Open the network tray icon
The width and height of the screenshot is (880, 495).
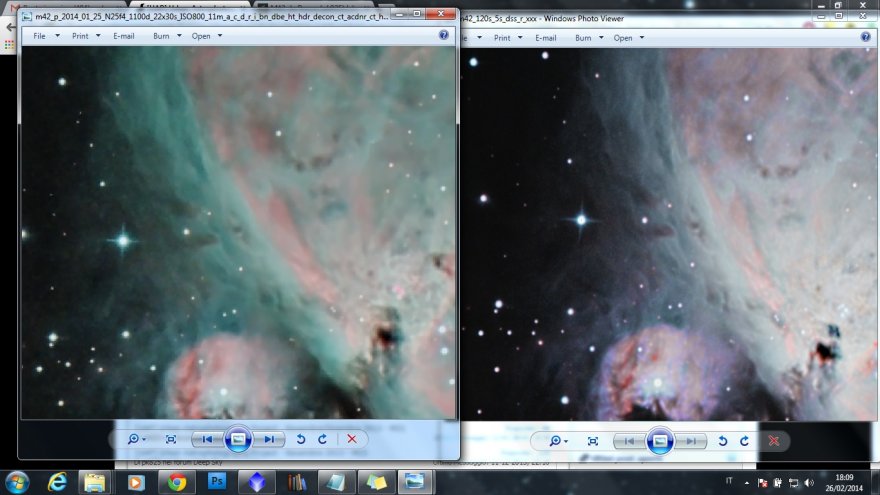pos(794,483)
